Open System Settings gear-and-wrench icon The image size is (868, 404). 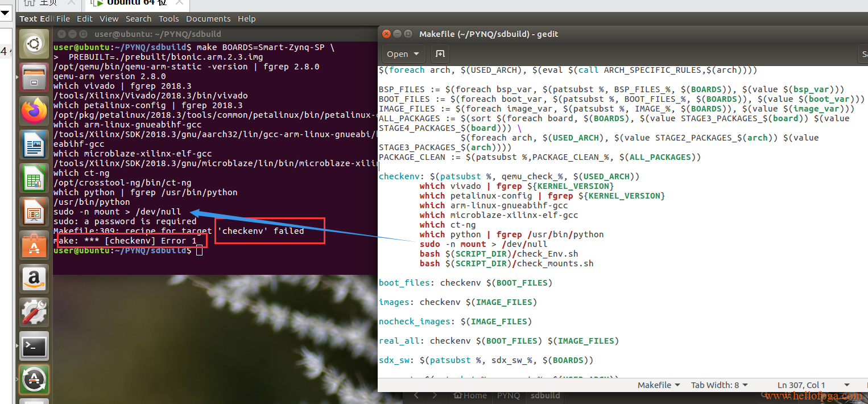click(34, 312)
